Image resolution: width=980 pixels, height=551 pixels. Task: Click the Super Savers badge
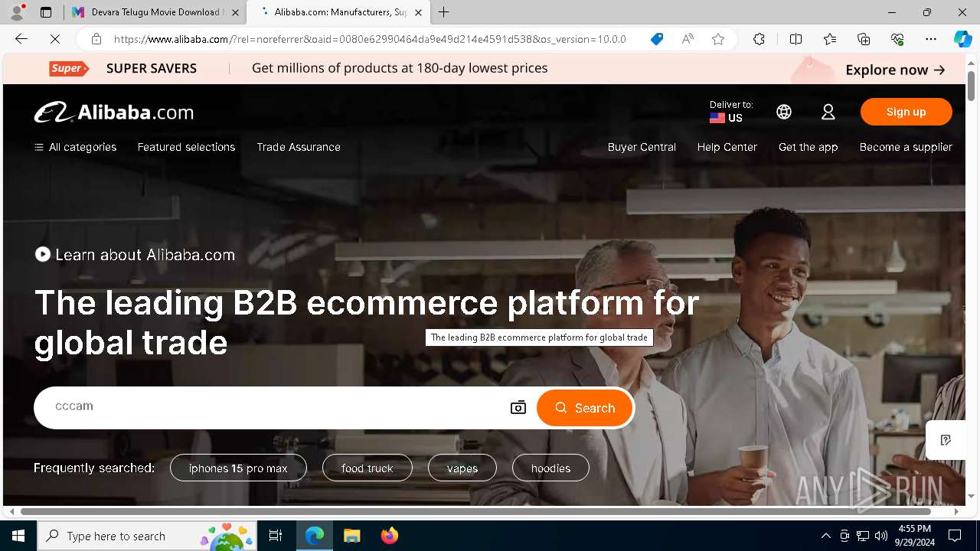pos(69,68)
